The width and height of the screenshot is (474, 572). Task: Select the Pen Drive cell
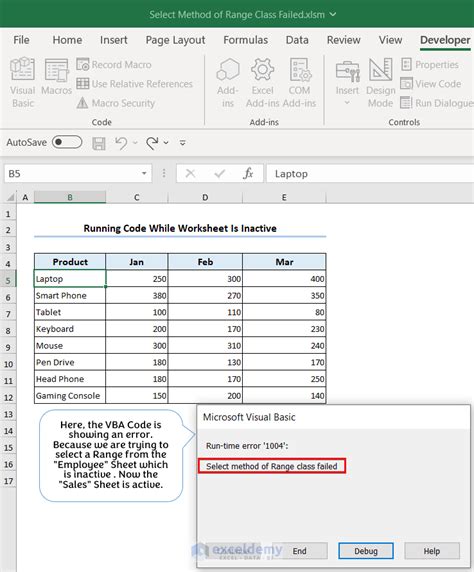(70, 362)
